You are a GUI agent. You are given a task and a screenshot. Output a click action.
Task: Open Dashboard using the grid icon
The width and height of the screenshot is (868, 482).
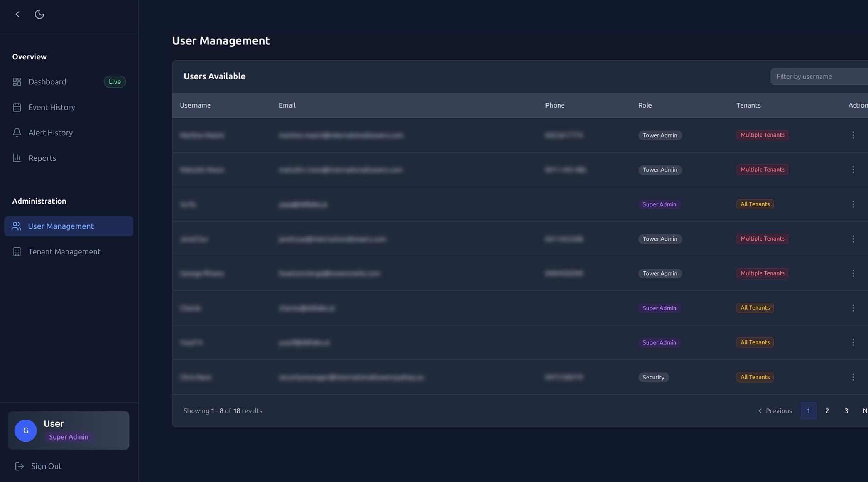pos(17,81)
